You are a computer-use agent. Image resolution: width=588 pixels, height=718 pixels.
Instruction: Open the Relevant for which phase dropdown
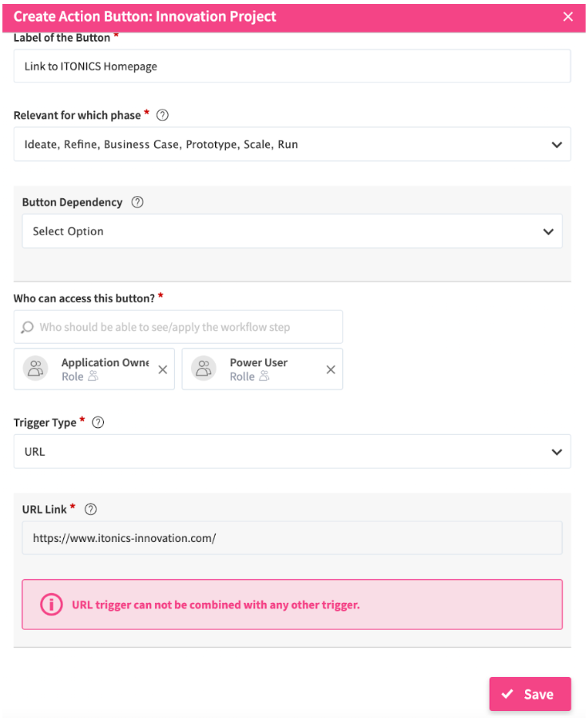click(292, 145)
